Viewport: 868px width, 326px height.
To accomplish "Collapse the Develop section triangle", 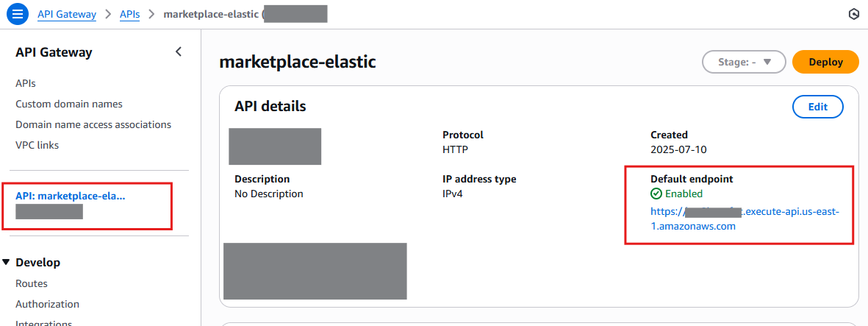I will 7,263.
